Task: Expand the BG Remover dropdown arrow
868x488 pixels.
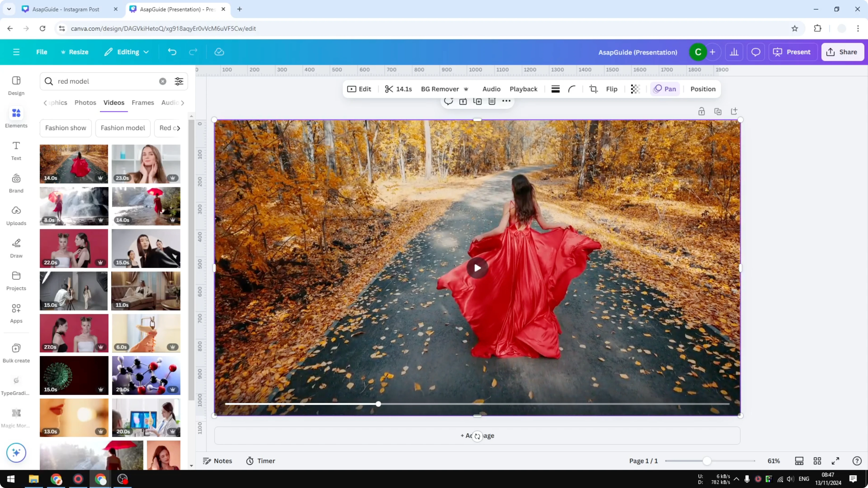Action: coord(466,89)
